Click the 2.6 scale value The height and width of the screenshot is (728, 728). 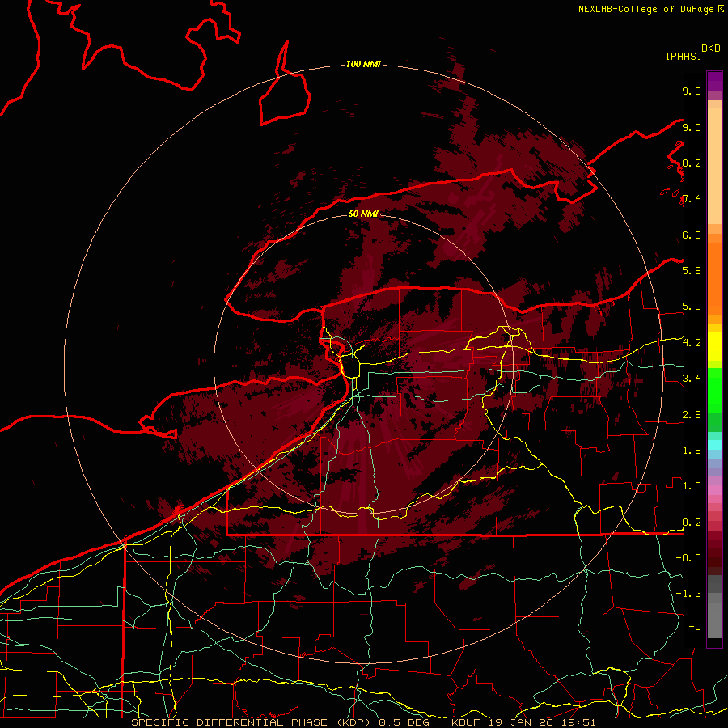pyautogui.click(x=692, y=415)
